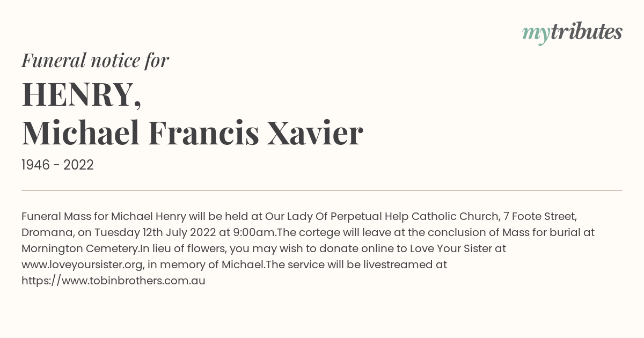Click "Funeral Mass for Michael Henry" opening text

104,216
